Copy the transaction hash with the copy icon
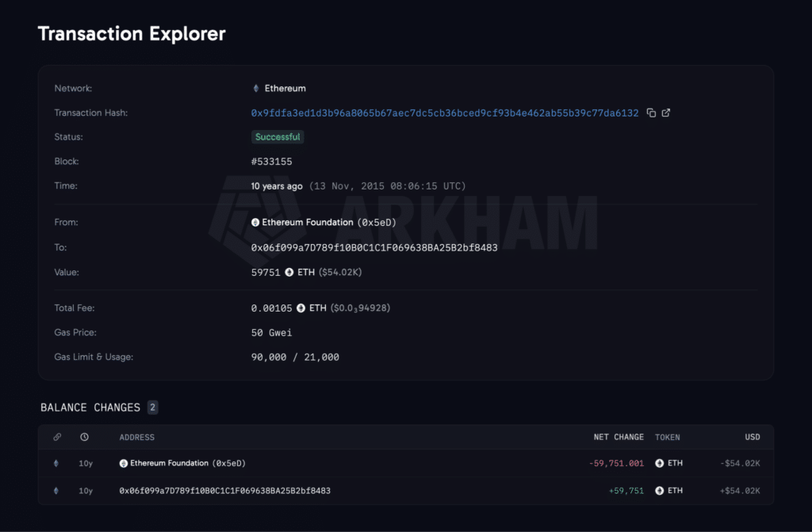 click(651, 113)
